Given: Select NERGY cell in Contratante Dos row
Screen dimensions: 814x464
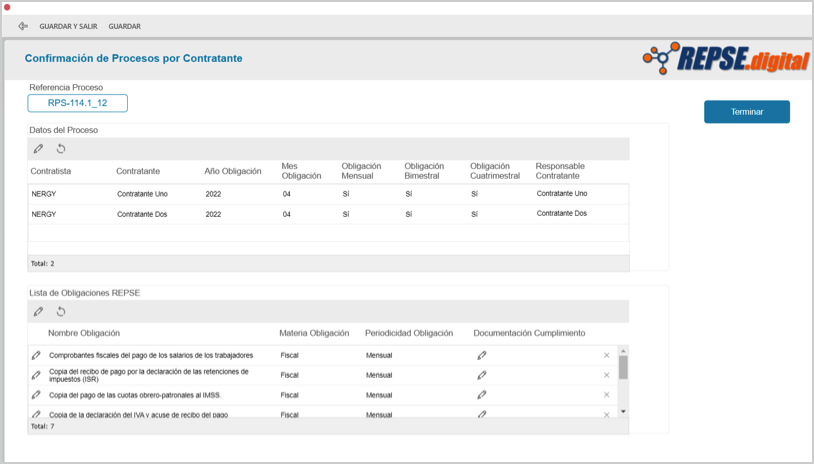Looking at the screenshot, I should pos(44,214).
